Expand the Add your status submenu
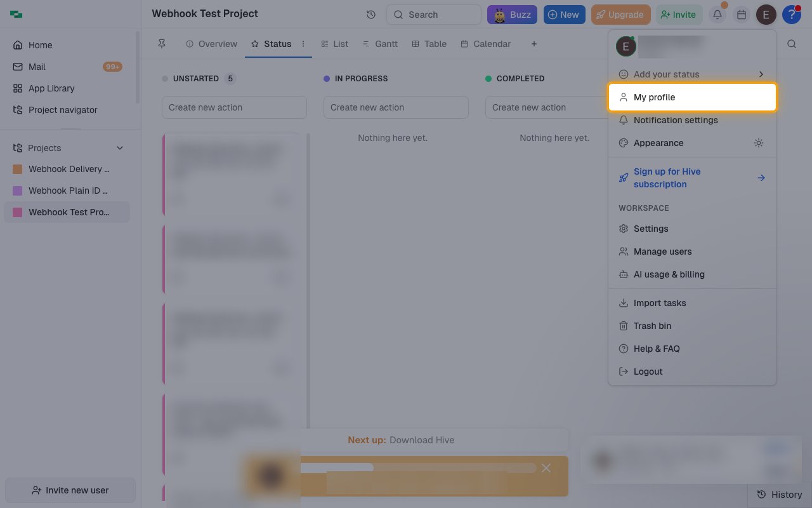The height and width of the screenshot is (508, 812). (x=692, y=74)
